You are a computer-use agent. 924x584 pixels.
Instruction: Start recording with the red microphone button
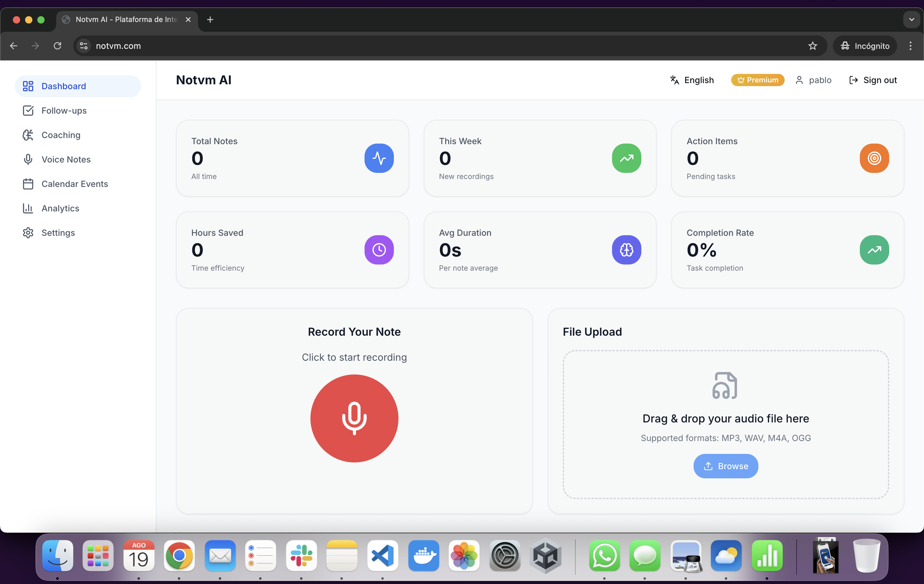point(354,418)
